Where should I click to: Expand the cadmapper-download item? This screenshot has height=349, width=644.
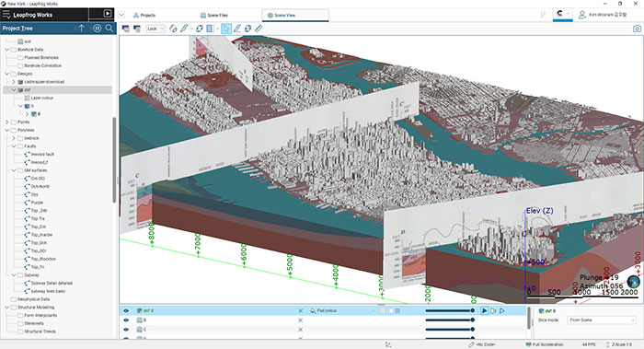(x=14, y=82)
